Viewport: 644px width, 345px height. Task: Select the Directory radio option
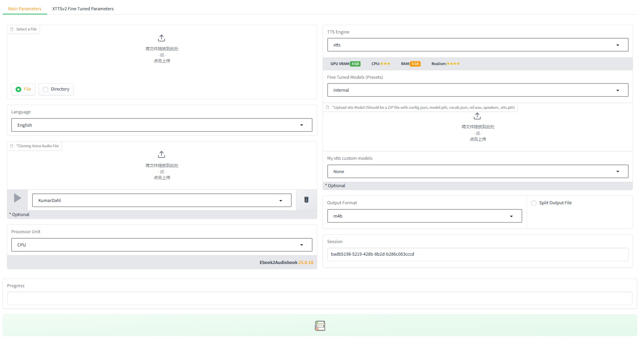[46, 89]
